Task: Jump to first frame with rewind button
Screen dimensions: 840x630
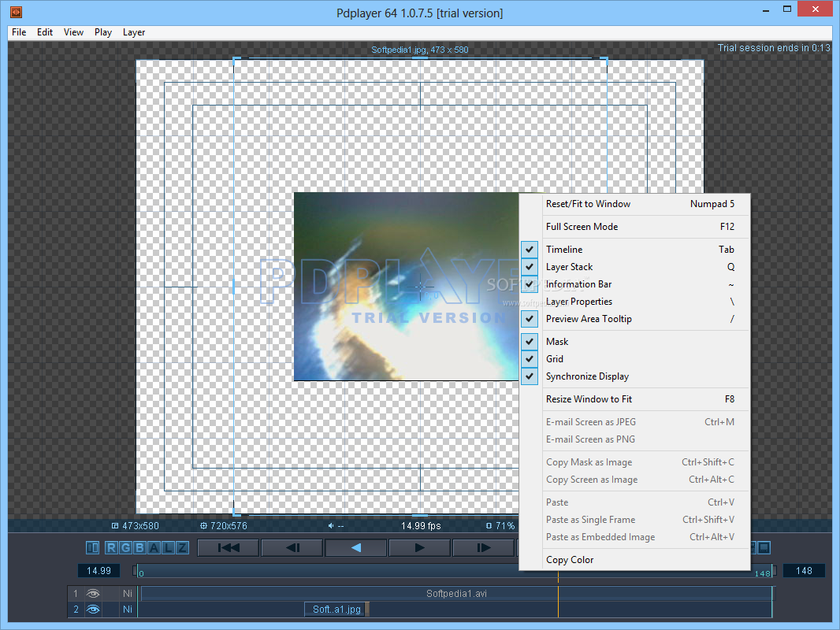Action: pyautogui.click(x=229, y=547)
